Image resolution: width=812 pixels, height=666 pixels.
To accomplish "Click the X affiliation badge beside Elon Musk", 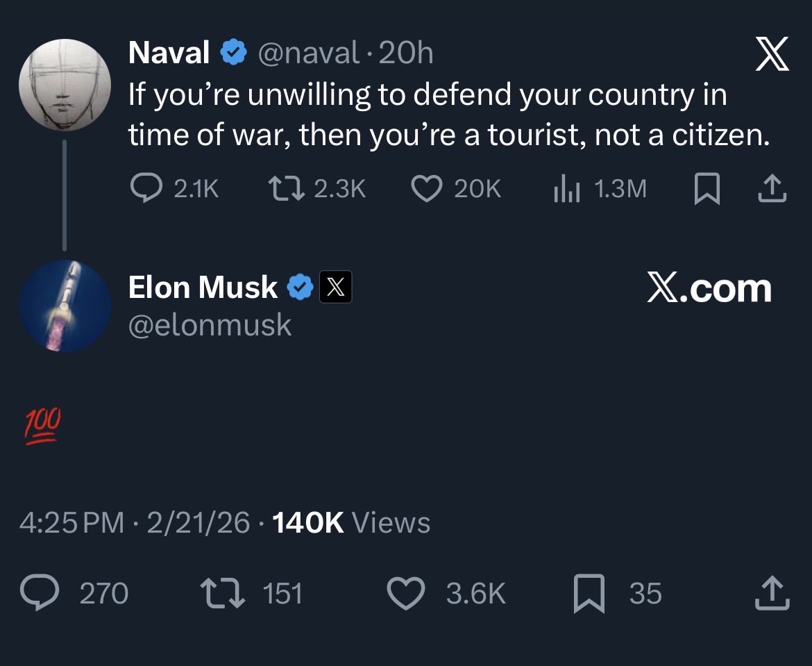I will pyautogui.click(x=335, y=288).
